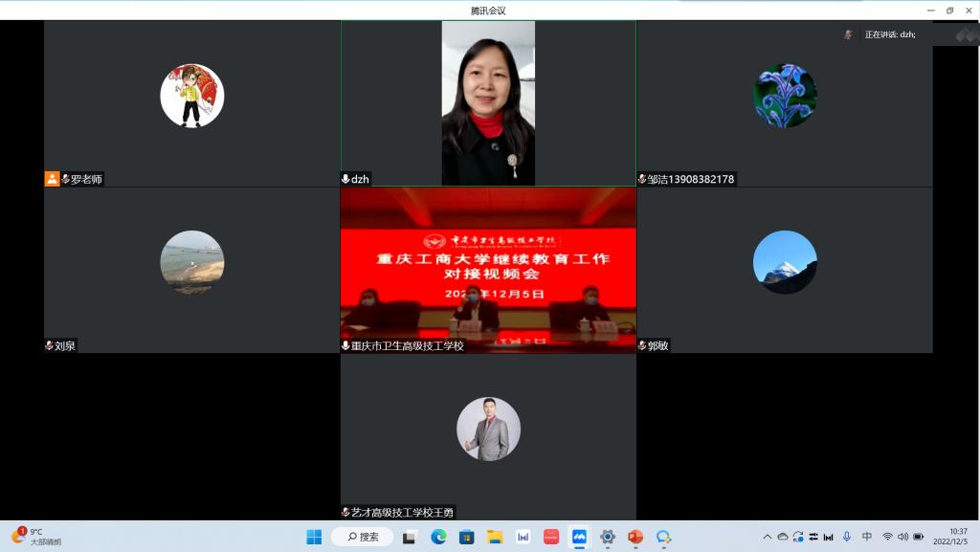This screenshot has width=980, height=552.
Task: Expand the hidden system tray icons chevron
Action: click(x=767, y=537)
